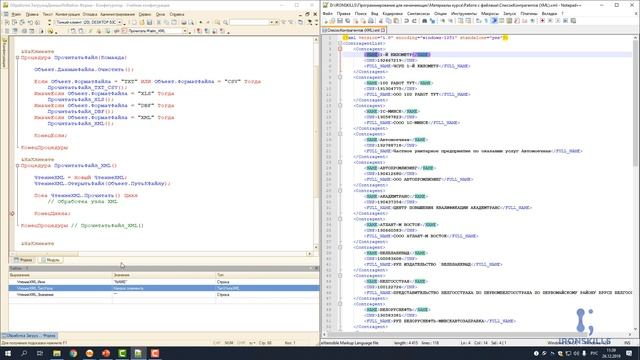This screenshot has height=360, width=640.
Task: Click the Print icon in 1C Configurator toolbar
Action: (x=184, y=22)
